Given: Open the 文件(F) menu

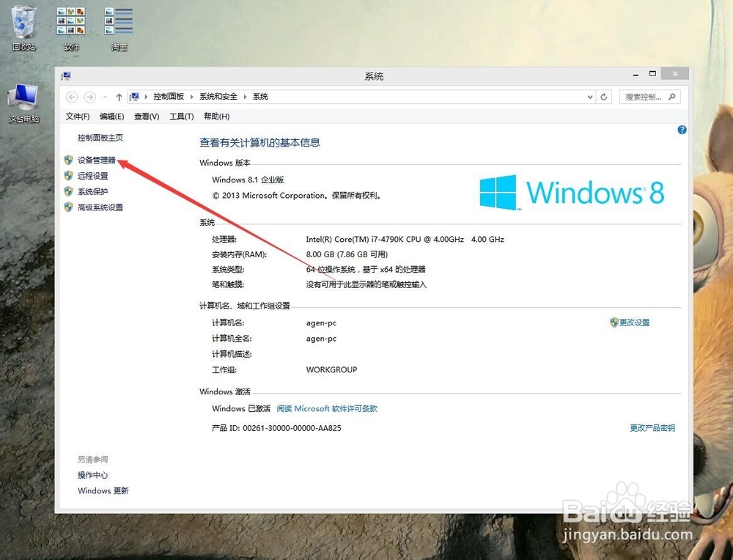Looking at the screenshot, I should click(x=78, y=117).
